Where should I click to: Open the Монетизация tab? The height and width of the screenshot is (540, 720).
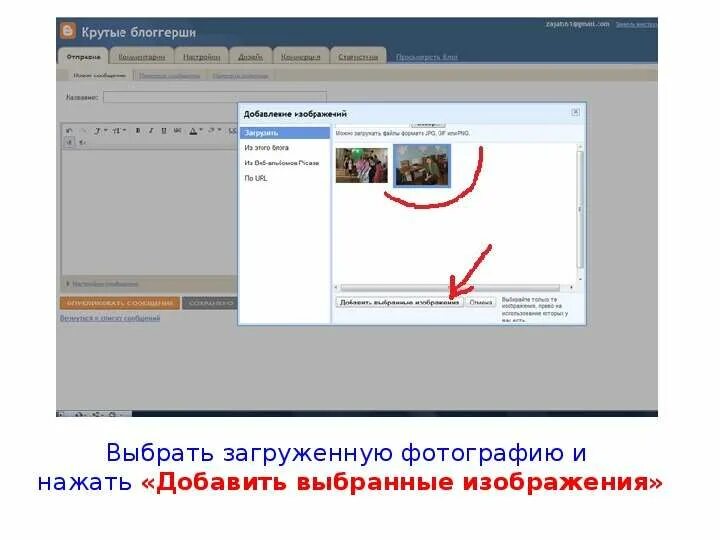301,56
